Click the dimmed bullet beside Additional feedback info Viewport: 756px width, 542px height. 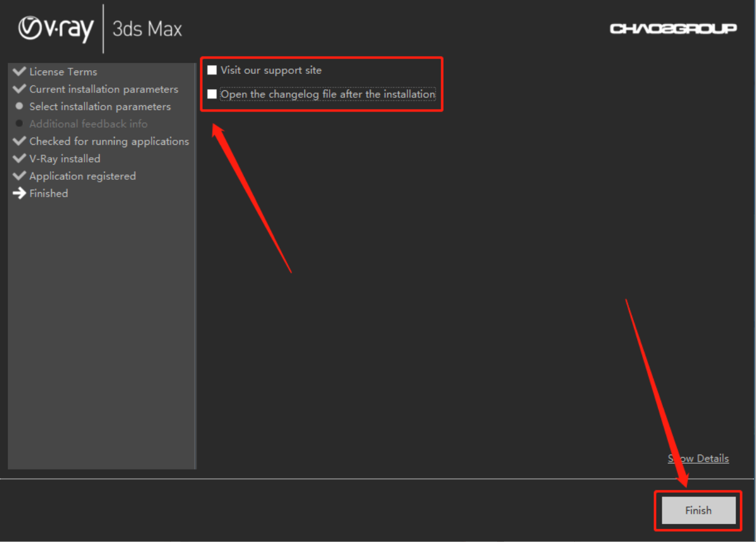pos(19,124)
